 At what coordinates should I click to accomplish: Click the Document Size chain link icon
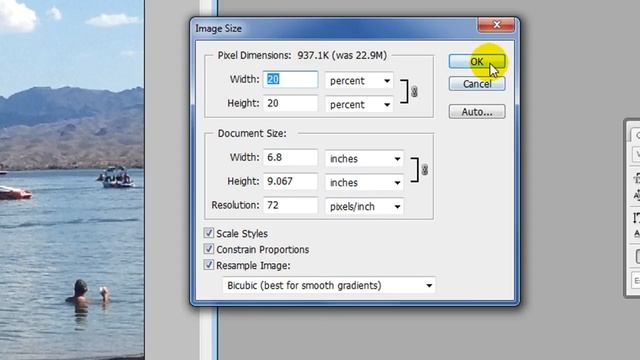coord(424,170)
